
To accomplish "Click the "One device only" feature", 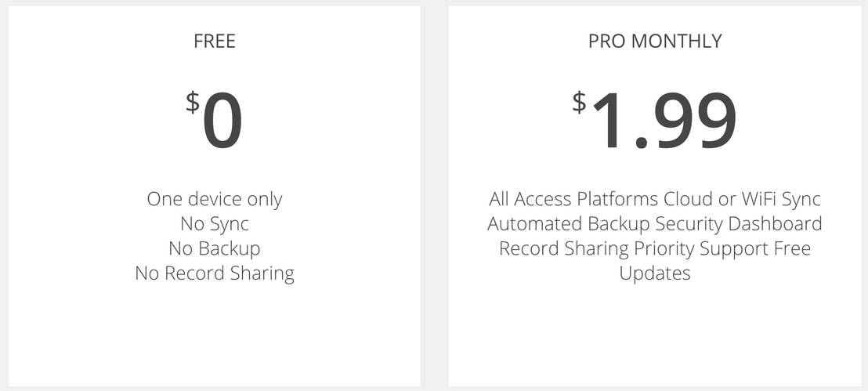I will pos(215,199).
